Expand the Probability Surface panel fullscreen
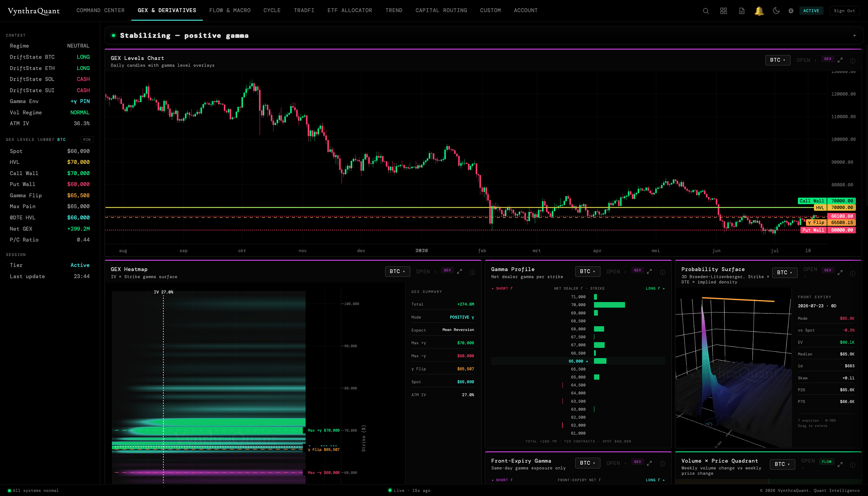The width and height of the screenshot is (868, 496). [840, 272]
